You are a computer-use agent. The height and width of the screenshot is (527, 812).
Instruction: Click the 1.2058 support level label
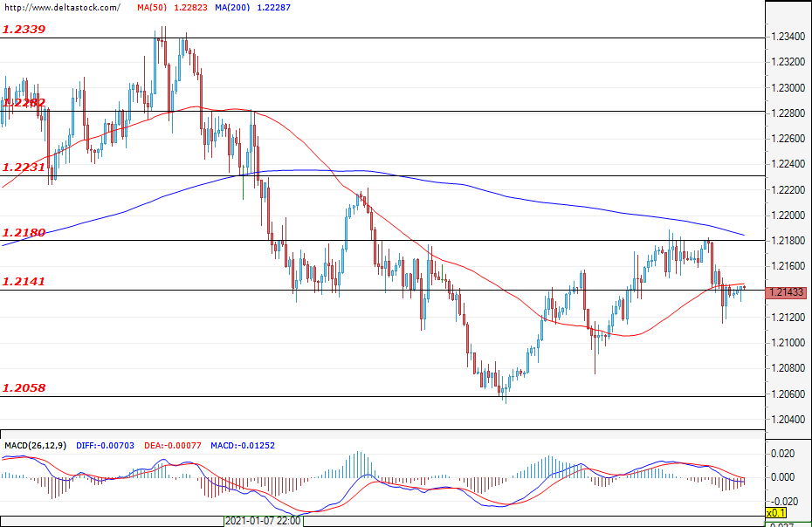[x=24, y=387]
